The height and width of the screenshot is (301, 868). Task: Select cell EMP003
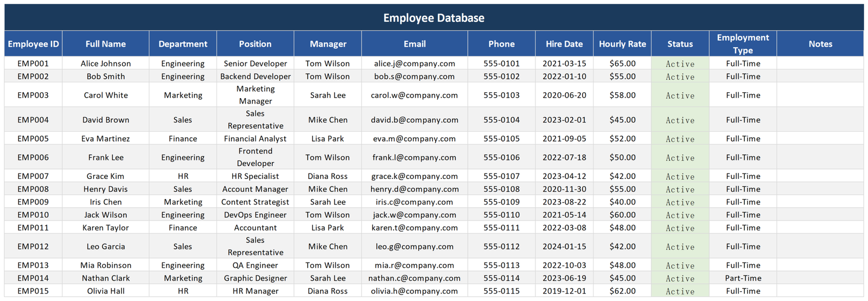click(x=34, y=95)
